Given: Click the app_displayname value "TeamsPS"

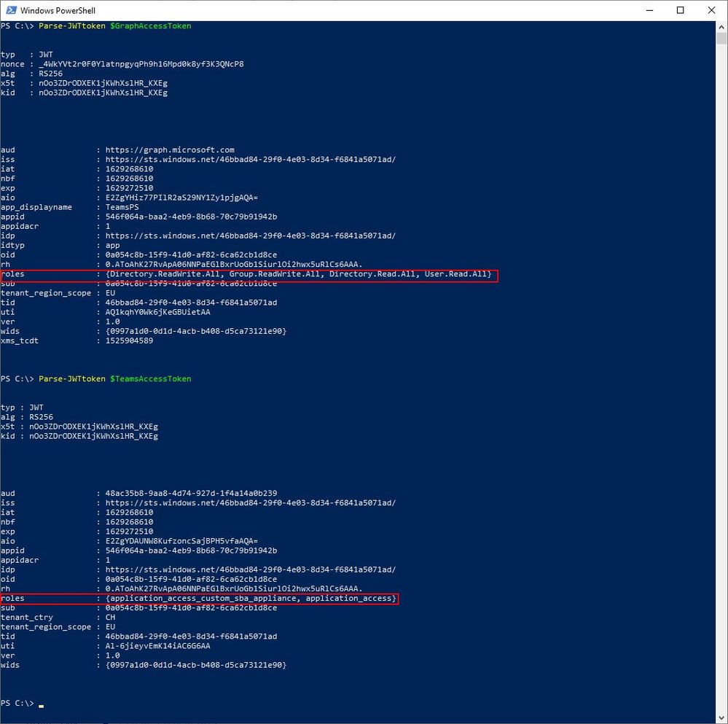Looking at the screenshot, I should click(122, 207).
